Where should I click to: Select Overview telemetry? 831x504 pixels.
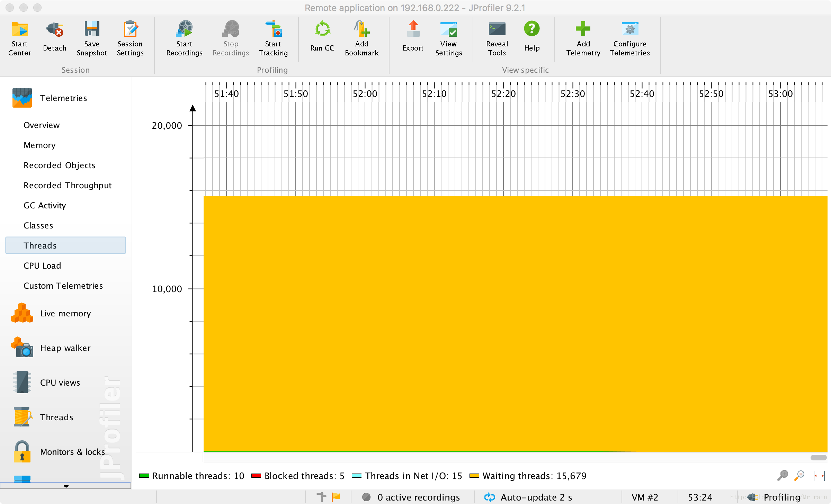click(42, 125)
